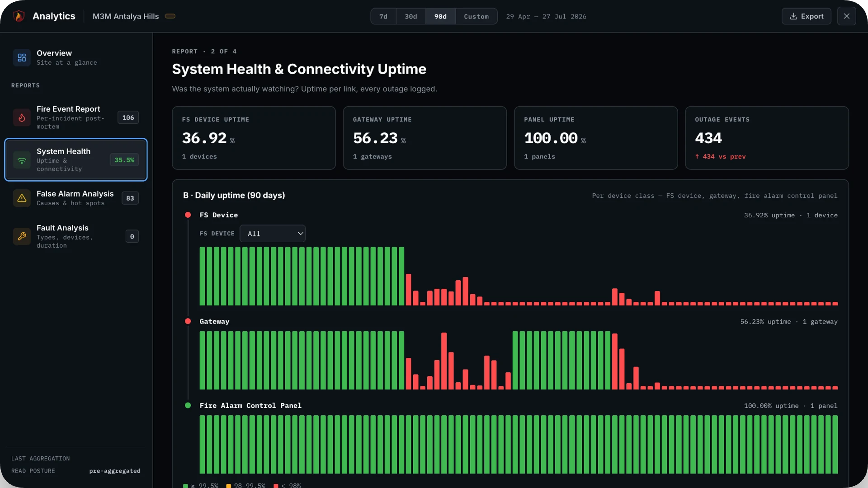Image resolution: width=868 pixels, height=488 pixels.
Task: Click the FS Device Uptime card
Action: click(254, 138)
